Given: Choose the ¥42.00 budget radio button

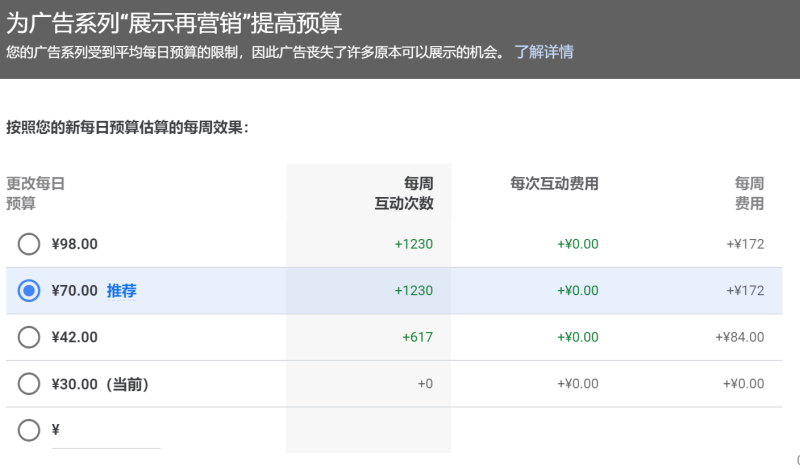Looking at the screenshot, I should (x=29, y=337).
